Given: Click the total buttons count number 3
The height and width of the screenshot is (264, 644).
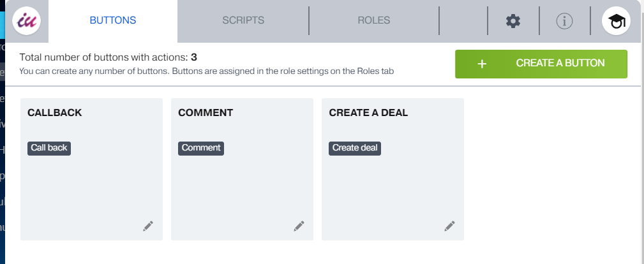Looking at the screenshot, I should [194, 57].
